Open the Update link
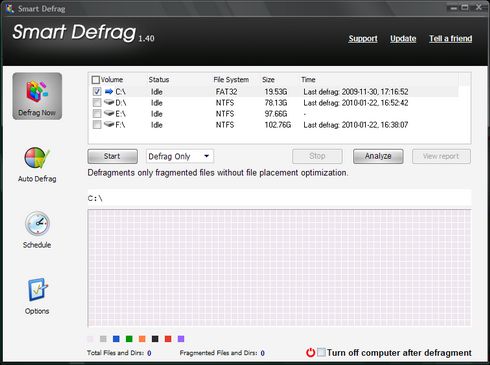Image resolution: width=490 pixels, height=365 pixels. 403,39
